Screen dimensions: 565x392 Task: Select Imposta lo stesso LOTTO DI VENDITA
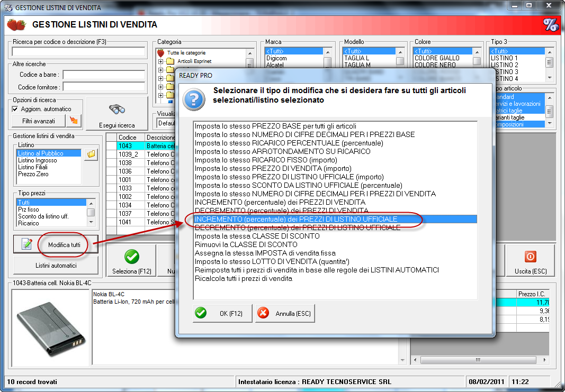pyautogui.click(x=272, y=262)
